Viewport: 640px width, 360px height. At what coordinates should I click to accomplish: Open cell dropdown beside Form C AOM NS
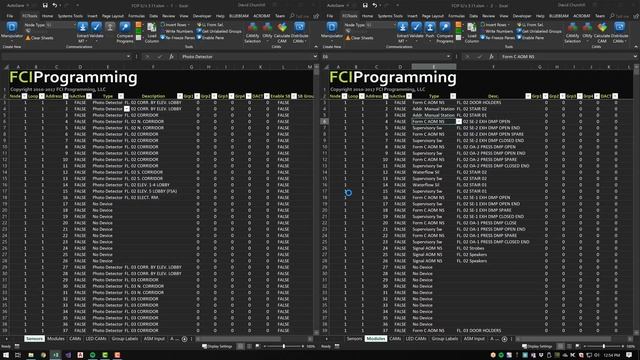coord(459,121)
